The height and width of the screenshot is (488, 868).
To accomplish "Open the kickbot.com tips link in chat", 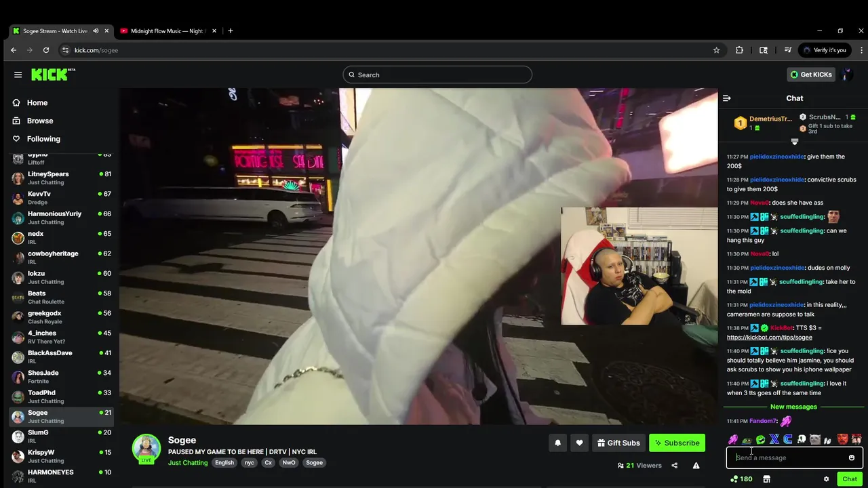I will click(769, 337).
